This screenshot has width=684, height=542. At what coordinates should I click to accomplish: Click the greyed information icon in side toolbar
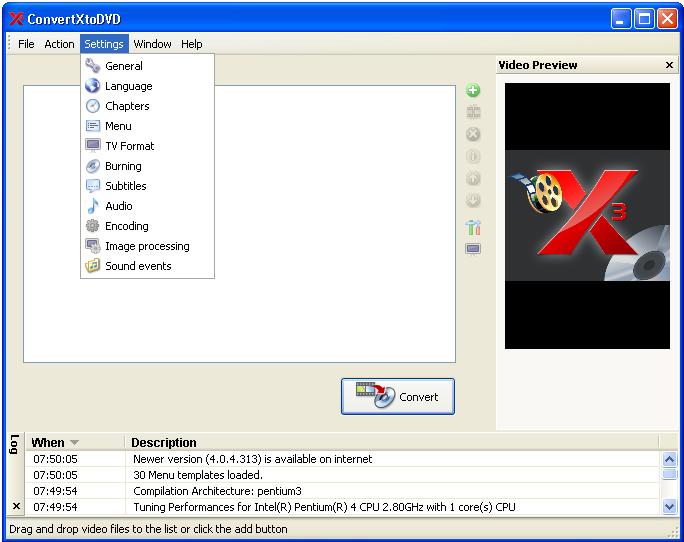(473, 156)
